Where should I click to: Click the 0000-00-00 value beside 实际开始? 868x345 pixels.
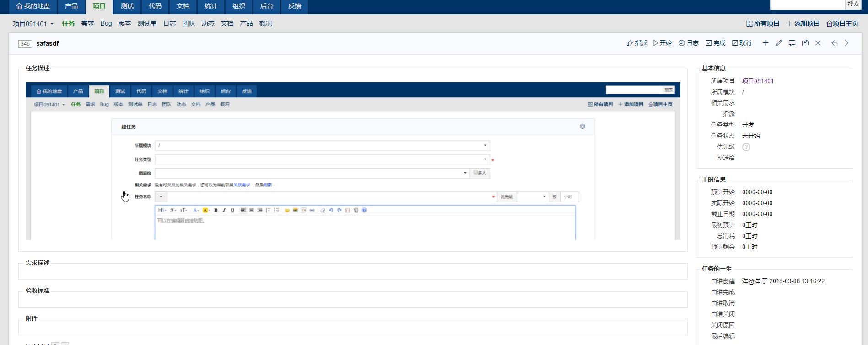(x=757, y=203)
